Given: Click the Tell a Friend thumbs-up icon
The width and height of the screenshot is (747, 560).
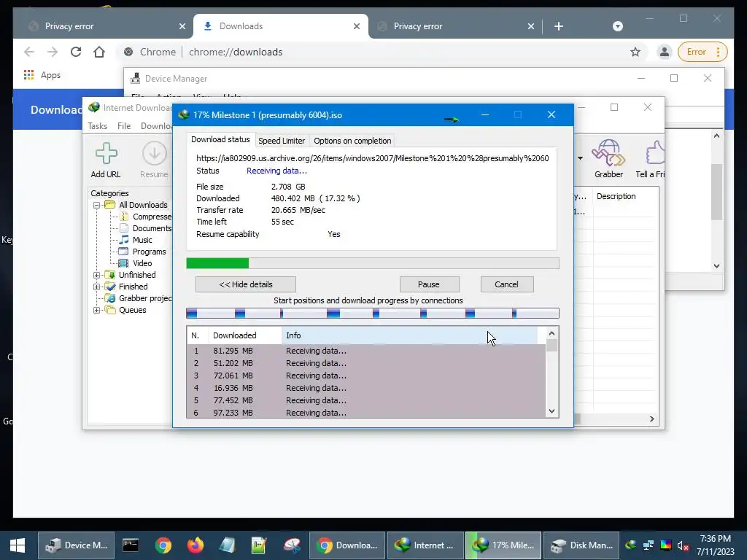Looking at the screenshot, I should [655, 152].
